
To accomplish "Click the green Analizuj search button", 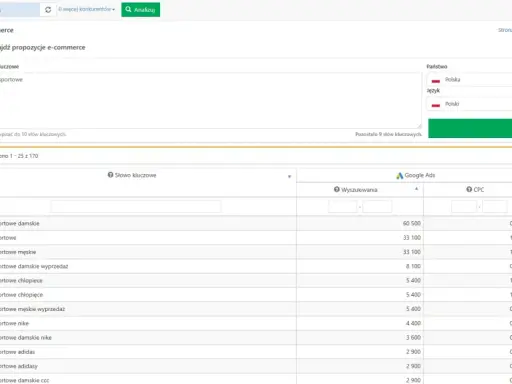I will (x=141, y=10).
